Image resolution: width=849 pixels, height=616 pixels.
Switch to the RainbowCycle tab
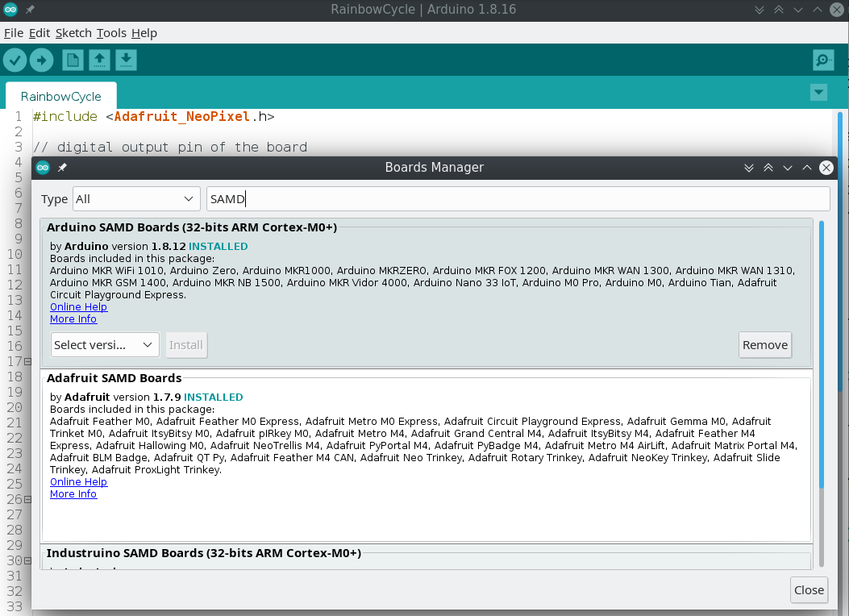pyautogui.click(x=62, y=95)
